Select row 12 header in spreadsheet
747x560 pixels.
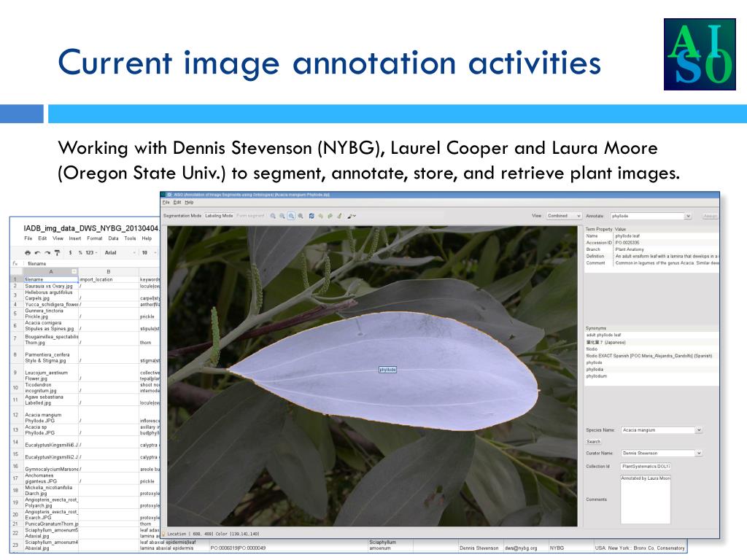(x=15, y=415)
